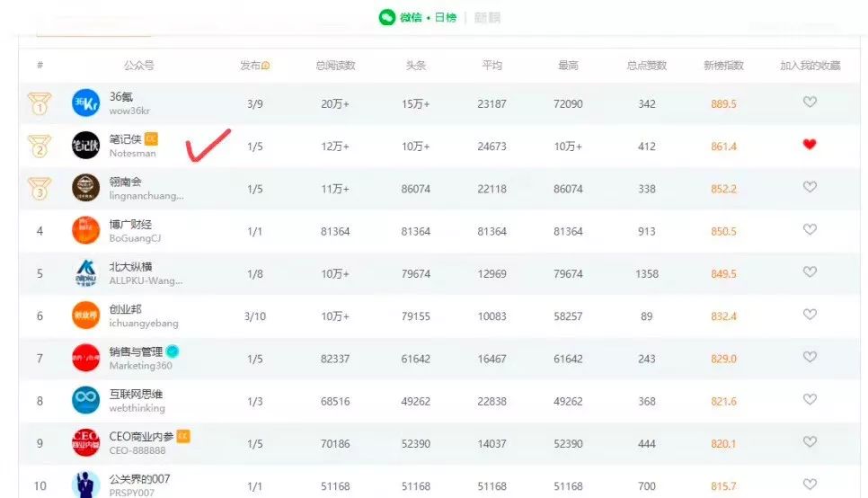Favorite 创业邦 using its heart icon
868x498 pixels.
tap(810, 314)
